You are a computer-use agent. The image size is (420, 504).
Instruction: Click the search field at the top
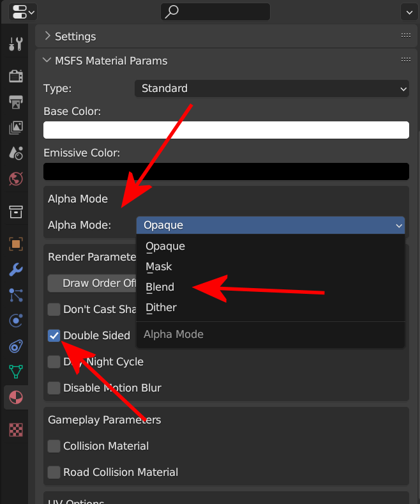click(215, 11)
